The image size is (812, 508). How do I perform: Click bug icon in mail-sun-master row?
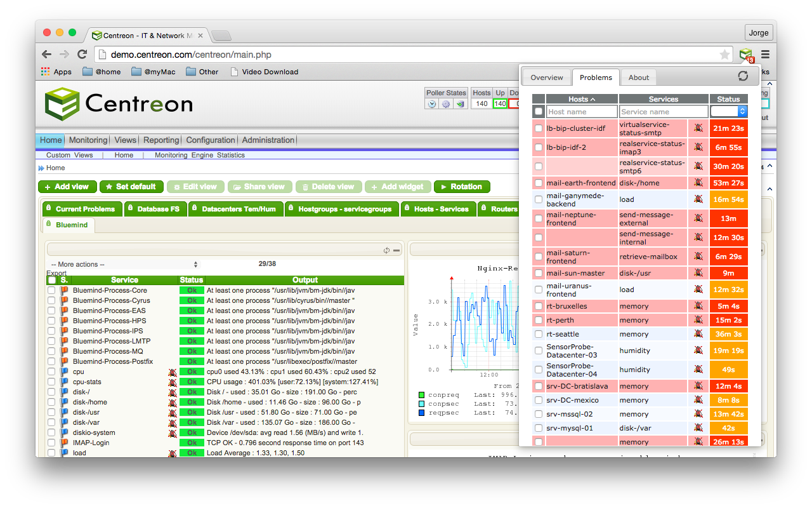tap(698, 273)
